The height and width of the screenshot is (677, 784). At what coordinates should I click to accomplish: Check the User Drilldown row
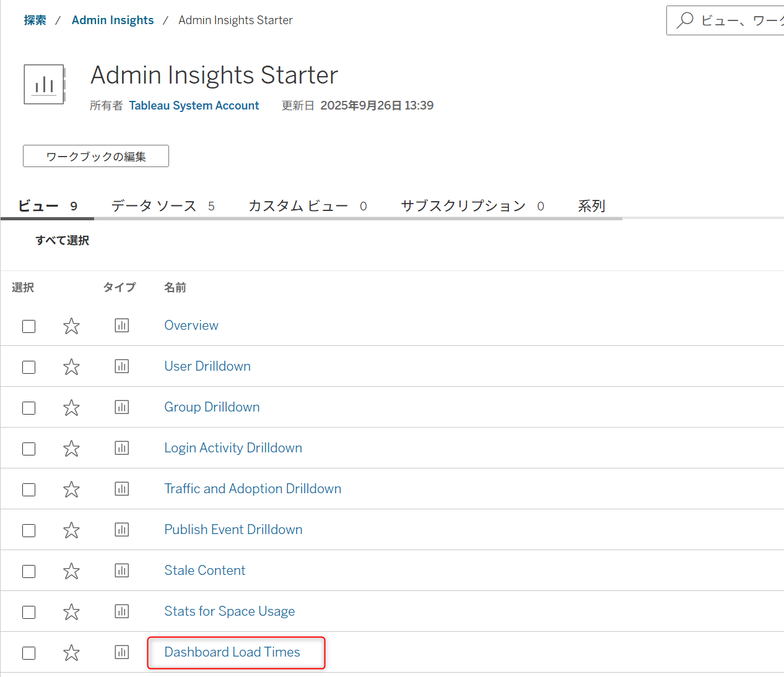[x=28, y=367]
